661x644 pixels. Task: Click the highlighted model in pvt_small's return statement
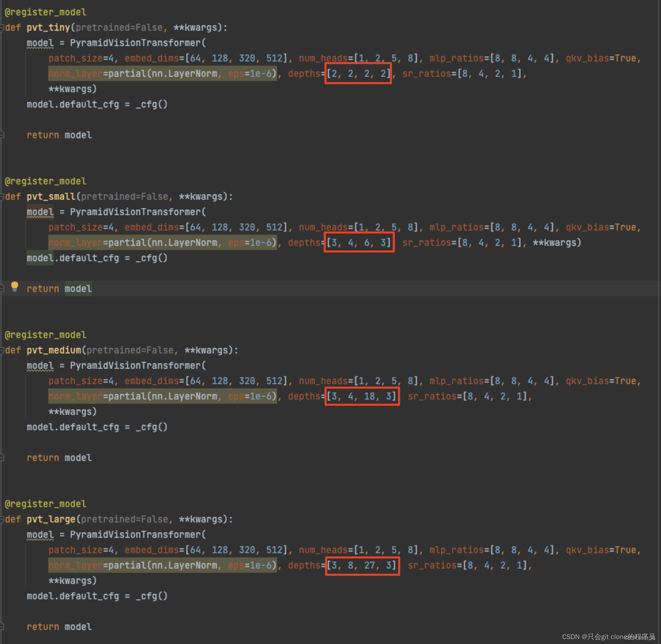79,289
